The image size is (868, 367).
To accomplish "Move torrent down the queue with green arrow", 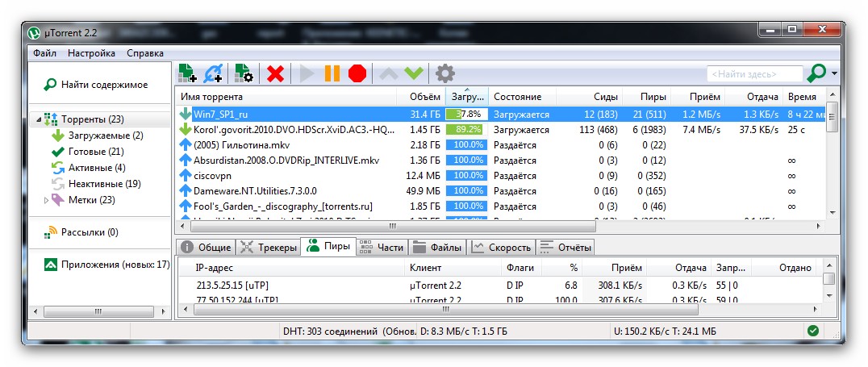I will 414,73.
